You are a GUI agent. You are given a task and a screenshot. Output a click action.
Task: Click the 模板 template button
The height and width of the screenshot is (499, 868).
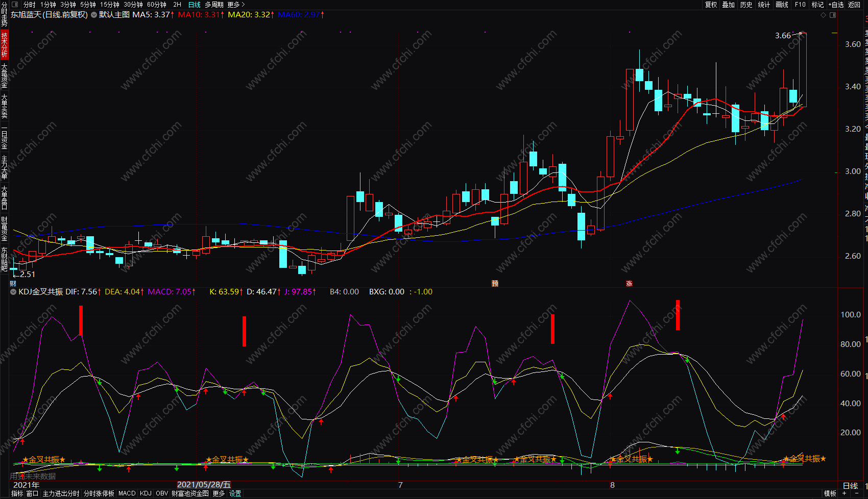(x=830, y=493)
